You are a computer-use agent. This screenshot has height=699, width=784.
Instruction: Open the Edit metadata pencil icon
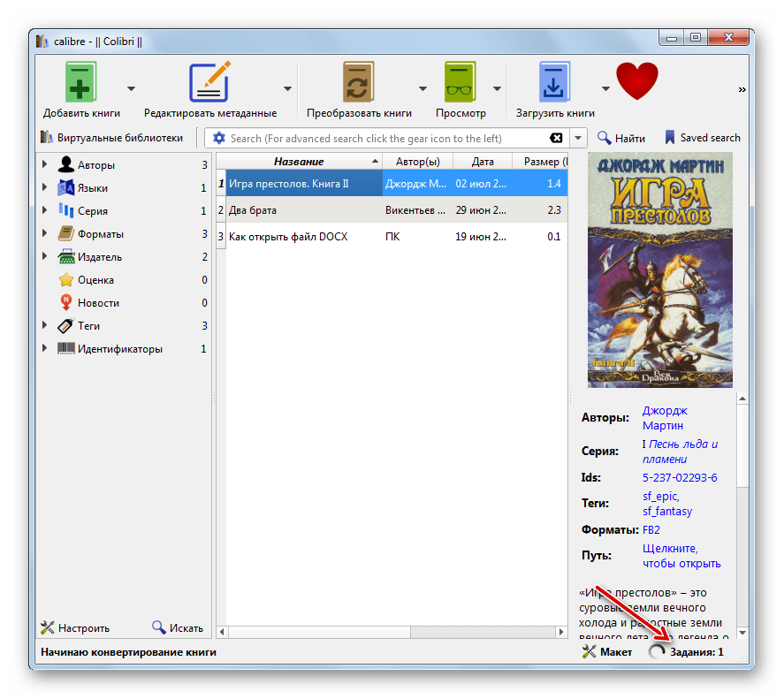(209, 82)
